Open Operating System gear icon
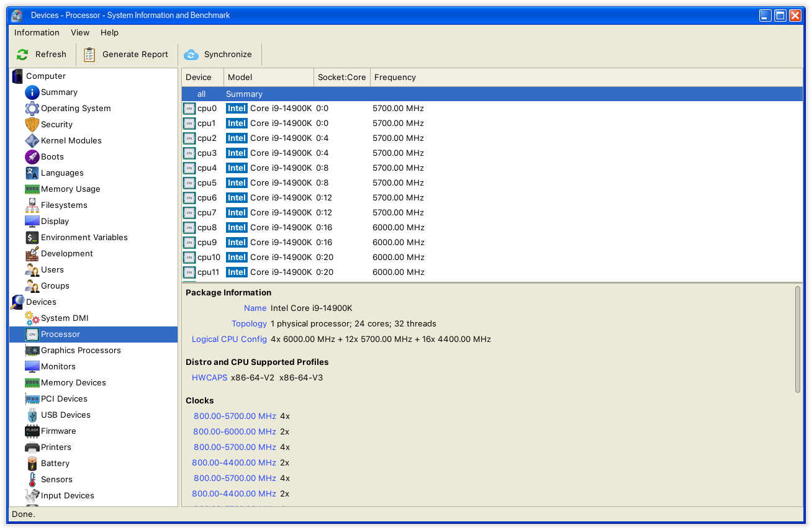 32,109
